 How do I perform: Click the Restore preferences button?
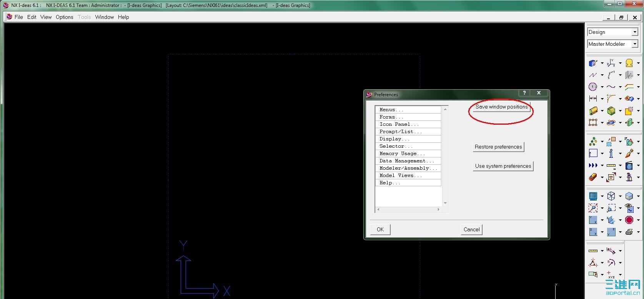[x=498, y=147]
